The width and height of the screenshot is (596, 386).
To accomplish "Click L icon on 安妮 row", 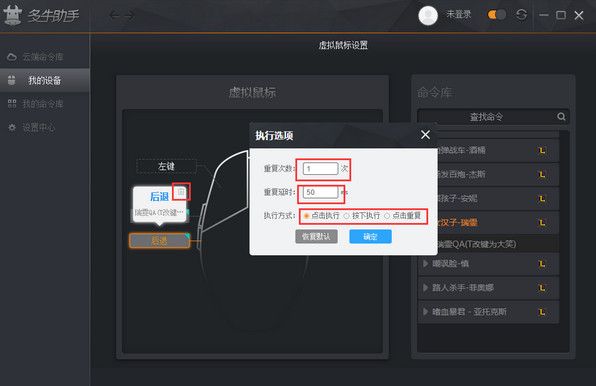I will [542, 199].
